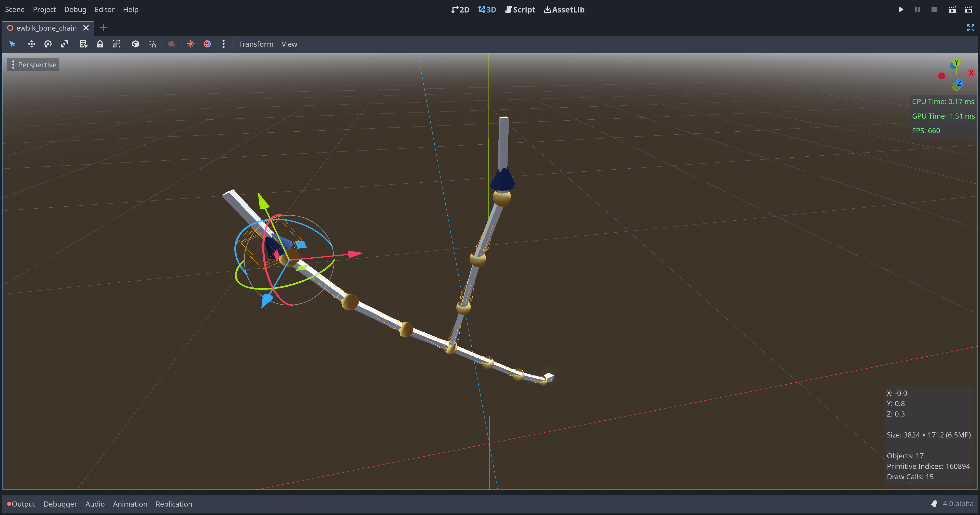This screenshot has height=515, width=980.
Task: Switch to the 3D workspace
Action: pyautogui.click(x=487, y=9)
